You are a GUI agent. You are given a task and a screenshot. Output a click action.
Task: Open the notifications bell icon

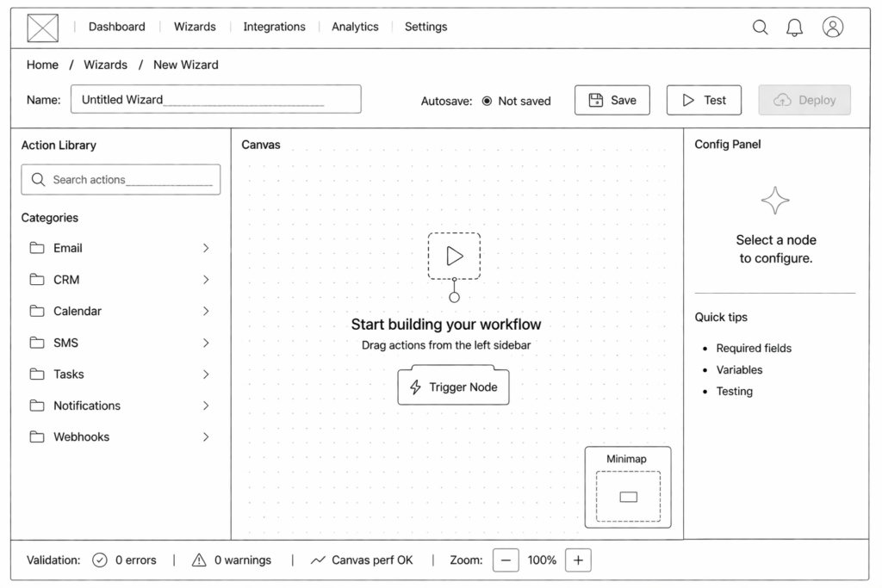point(794,27)
